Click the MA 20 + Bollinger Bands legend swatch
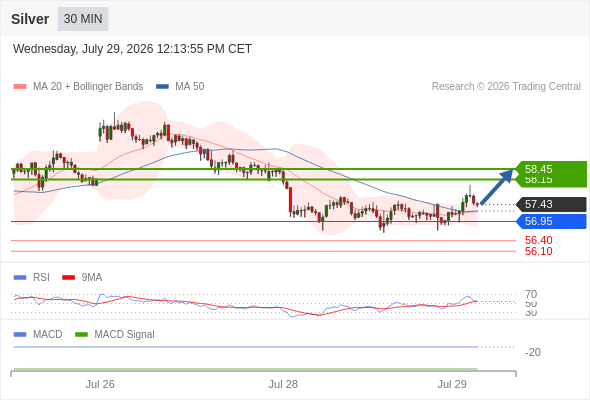Screen dimensions: 590x400 20,87
